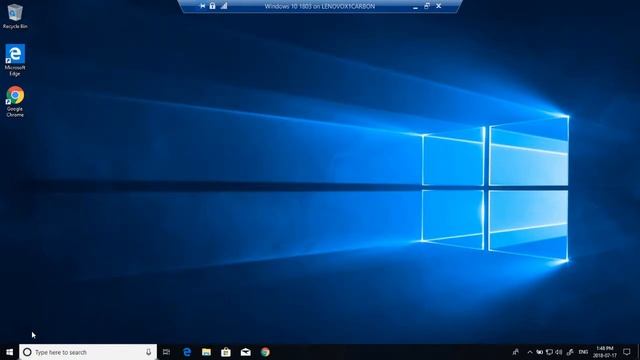Click the lock icon on the connection bar
The height and width of the screenshot is (360, 640).
tap(213, 6)
